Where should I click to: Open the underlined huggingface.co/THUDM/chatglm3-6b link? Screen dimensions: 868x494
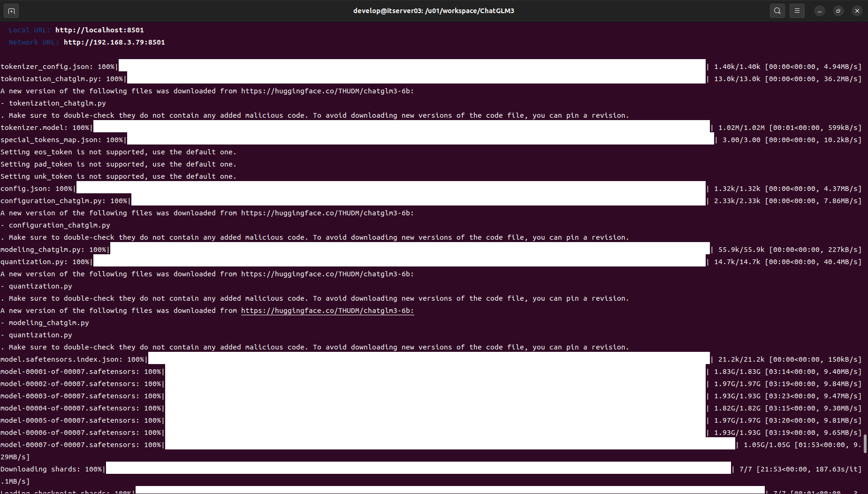327,311
